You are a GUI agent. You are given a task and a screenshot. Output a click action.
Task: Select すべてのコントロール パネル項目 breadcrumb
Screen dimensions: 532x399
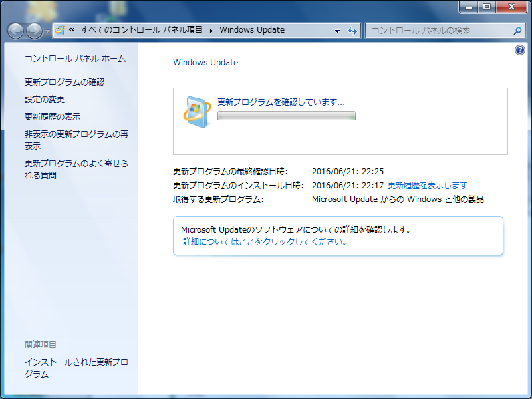(142, 30)
